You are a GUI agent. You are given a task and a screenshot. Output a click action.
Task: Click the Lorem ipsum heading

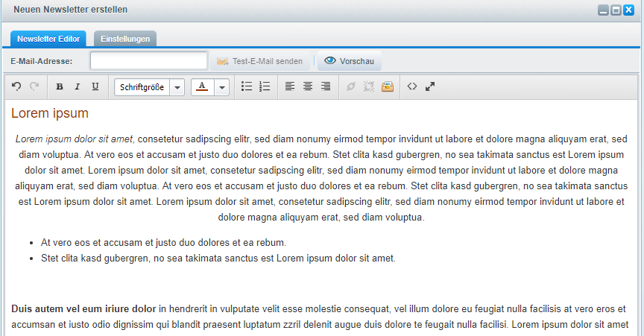coord(50,113)
